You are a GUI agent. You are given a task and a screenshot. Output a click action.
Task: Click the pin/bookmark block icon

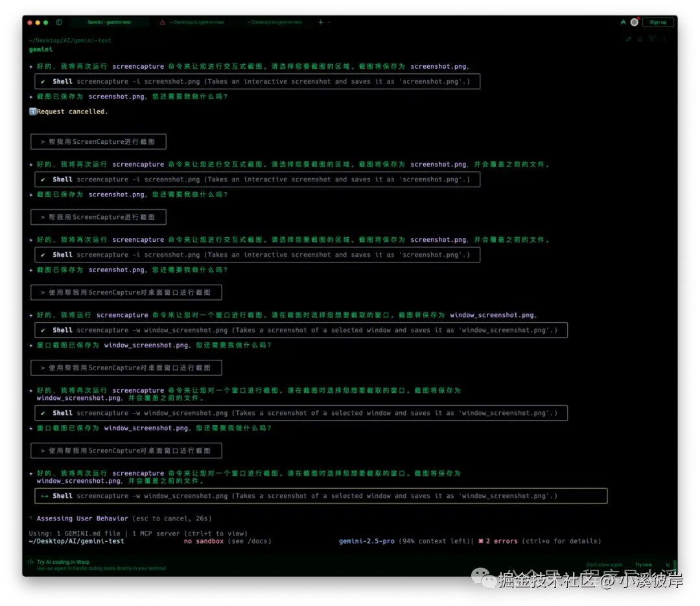pos(628,39)
